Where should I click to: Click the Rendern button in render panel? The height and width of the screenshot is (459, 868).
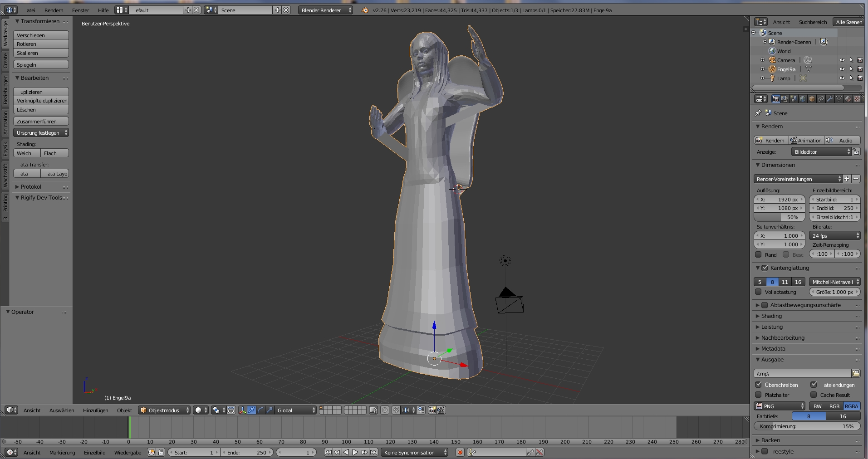coord(770,141)
